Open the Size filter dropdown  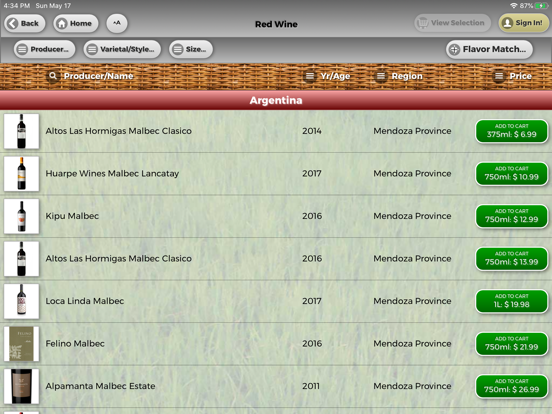tap(190, 49)
